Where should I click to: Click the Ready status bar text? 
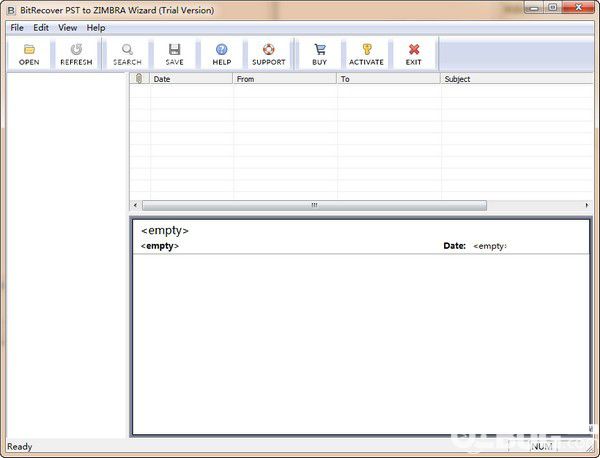coord(20,447)
